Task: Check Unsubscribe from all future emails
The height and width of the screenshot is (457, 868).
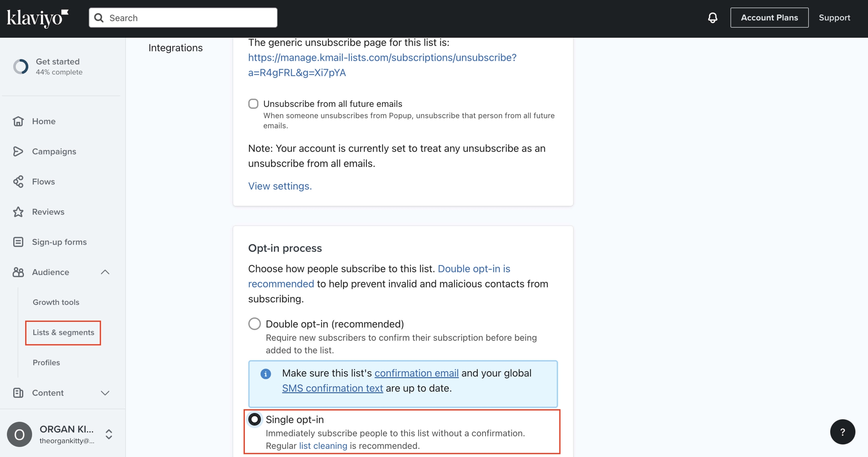Action: 253,104
